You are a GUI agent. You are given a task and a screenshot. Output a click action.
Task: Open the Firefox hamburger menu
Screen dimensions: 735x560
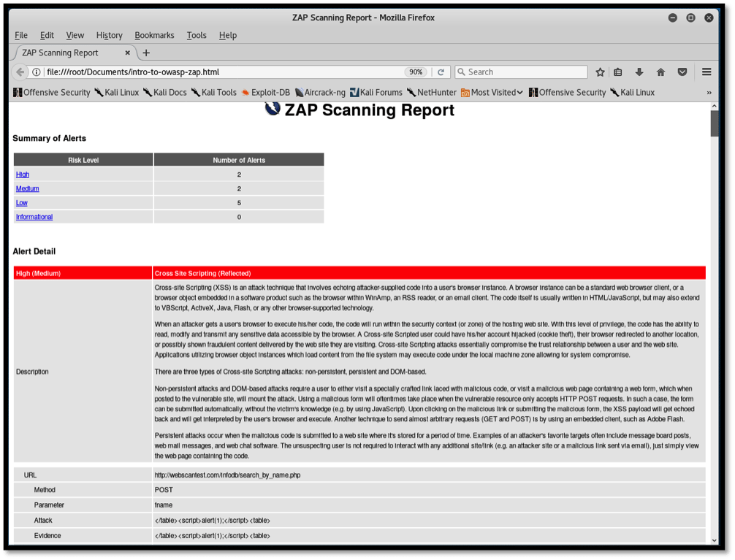point(707,72)
